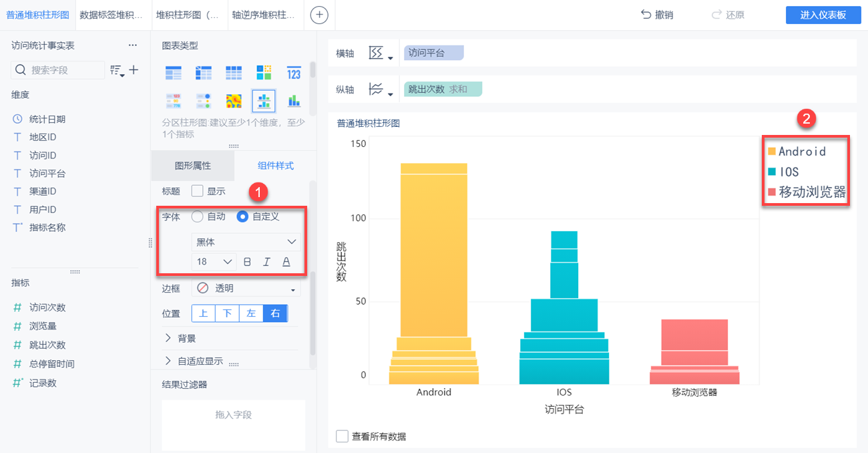Switch to 普通堆积柱形图 tab
Image resolution: width=868 pixels, height=453 pixels.
pyautogui.click(x=37, y=15)
